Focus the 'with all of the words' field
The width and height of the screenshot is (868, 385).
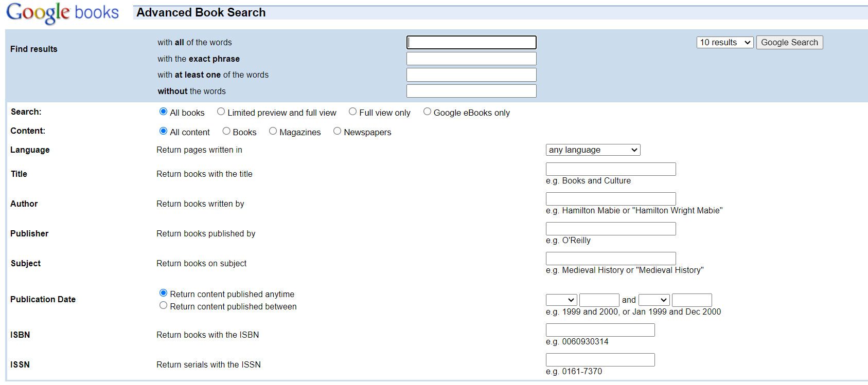click(x=471, y=42)
